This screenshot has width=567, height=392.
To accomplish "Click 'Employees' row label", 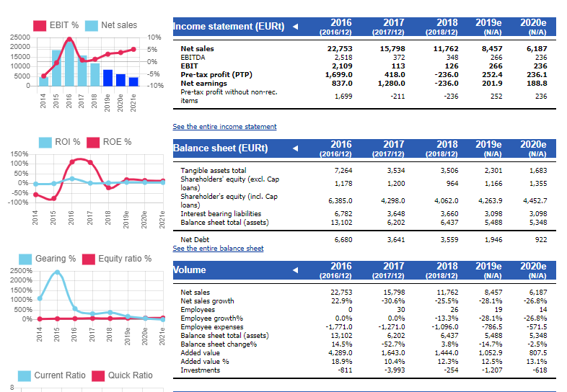I will 198,310.
